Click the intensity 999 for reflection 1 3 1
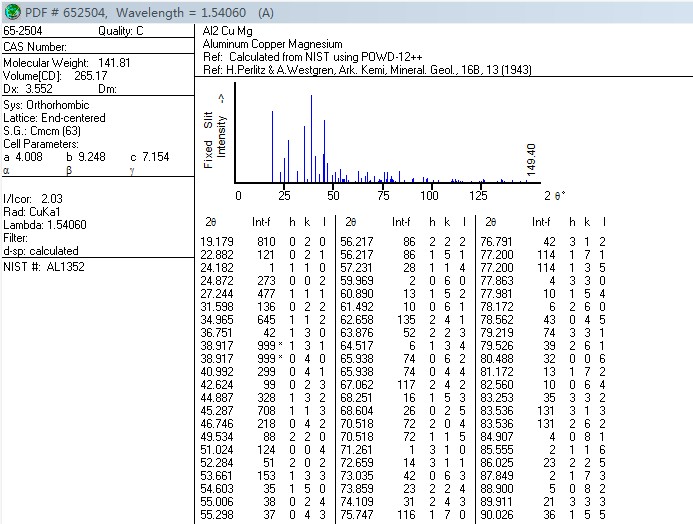693x524 pixels. coord(267,346)
